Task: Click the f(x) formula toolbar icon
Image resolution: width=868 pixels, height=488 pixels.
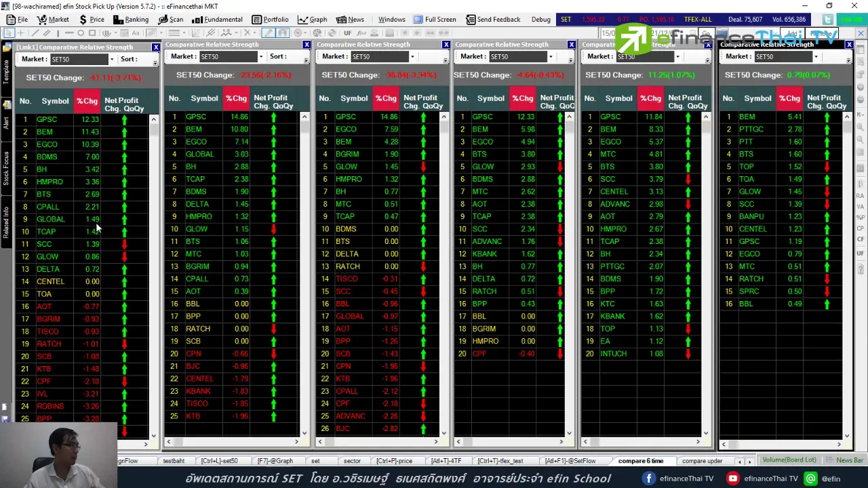Action: (x=362, y=33)
